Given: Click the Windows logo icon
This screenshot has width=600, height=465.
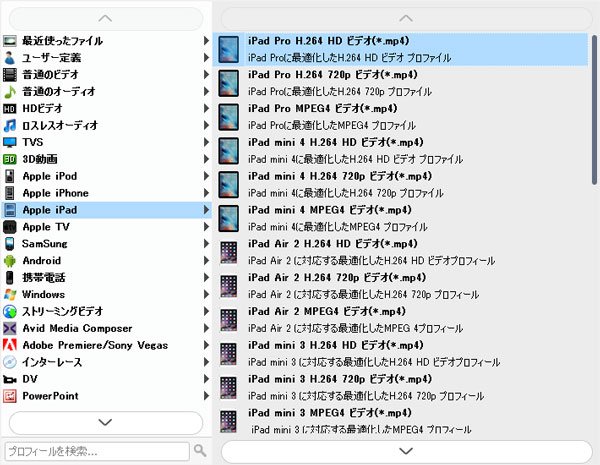Looking at the screenshot, I should pos(10,294).
